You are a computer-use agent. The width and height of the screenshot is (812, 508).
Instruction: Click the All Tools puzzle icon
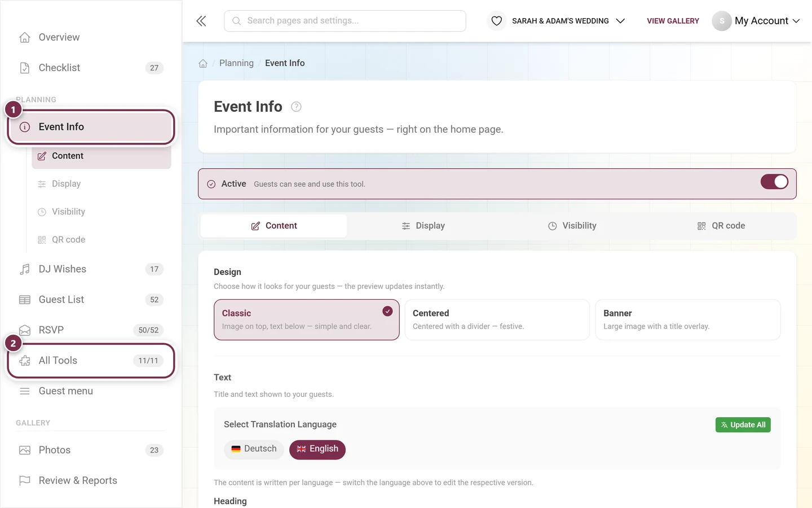pos(25,361)
